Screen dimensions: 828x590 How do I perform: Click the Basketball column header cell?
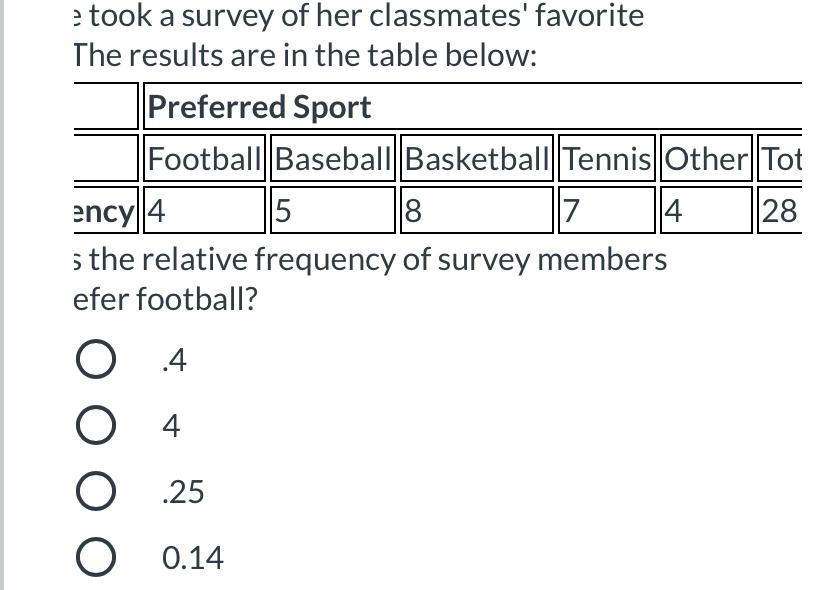point(477,159)
